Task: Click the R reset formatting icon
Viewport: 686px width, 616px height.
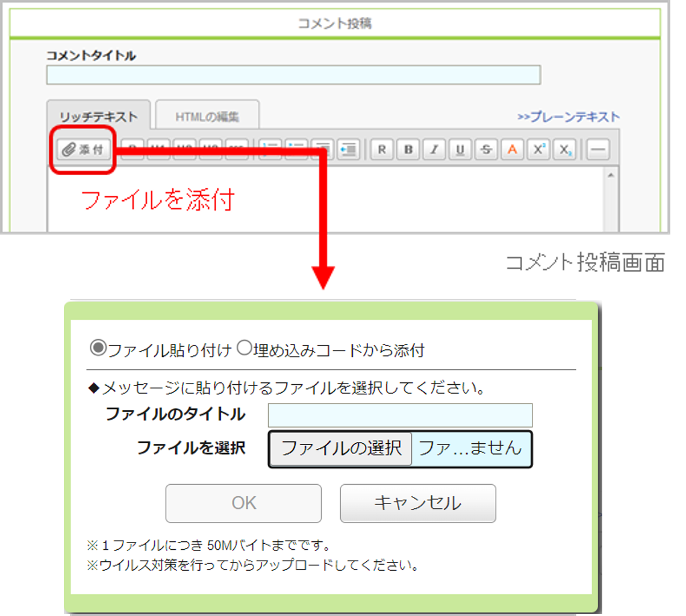Action: [x=382, y=149]
